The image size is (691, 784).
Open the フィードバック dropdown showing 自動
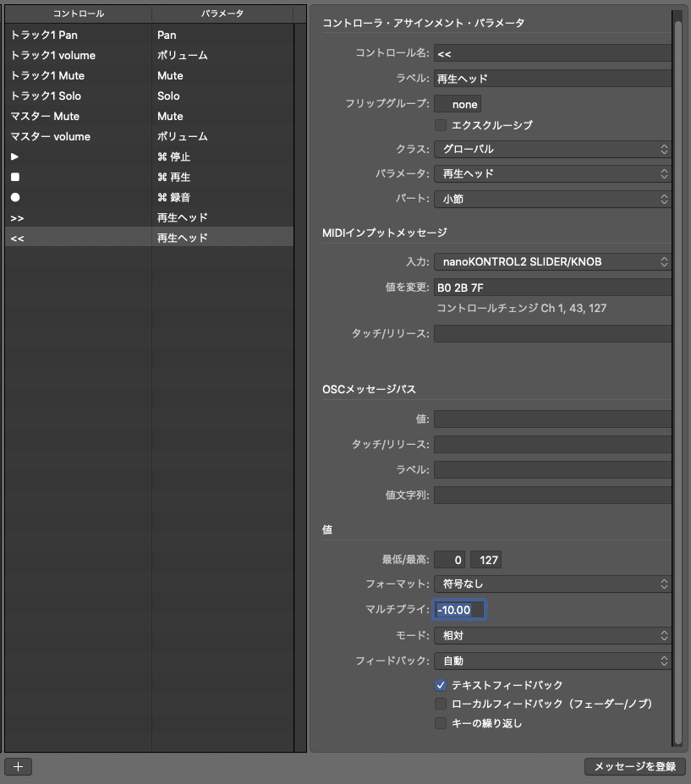[x=552, y=661]
